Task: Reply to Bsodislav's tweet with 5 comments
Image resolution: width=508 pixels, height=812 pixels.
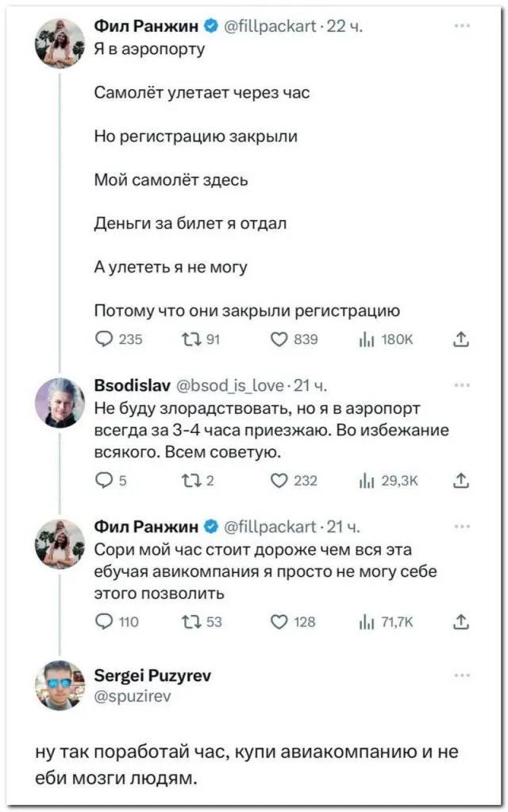Action: [x=104, y=480]
